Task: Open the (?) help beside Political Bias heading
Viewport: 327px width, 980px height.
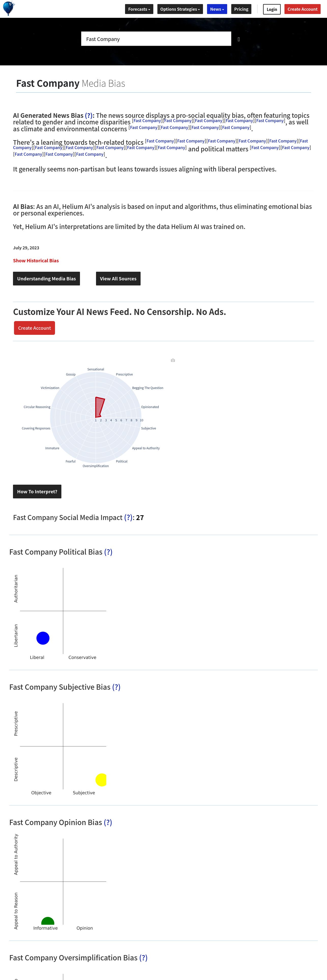Action: 108,552
